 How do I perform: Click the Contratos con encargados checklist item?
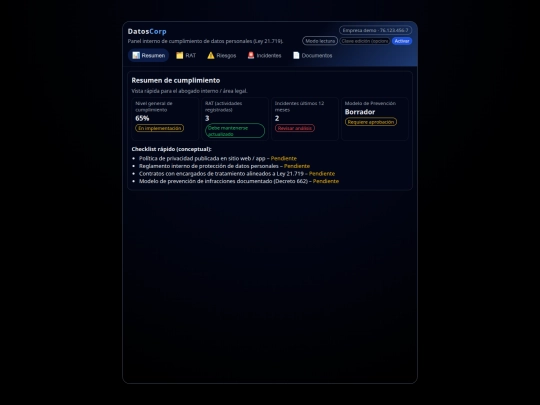click(x=237, y=174)
